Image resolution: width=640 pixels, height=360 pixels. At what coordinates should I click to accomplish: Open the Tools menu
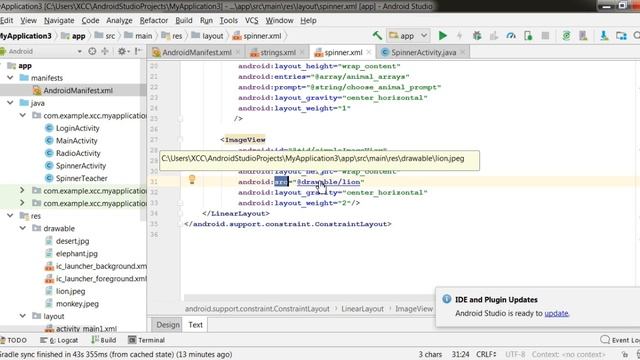(229, 20)
